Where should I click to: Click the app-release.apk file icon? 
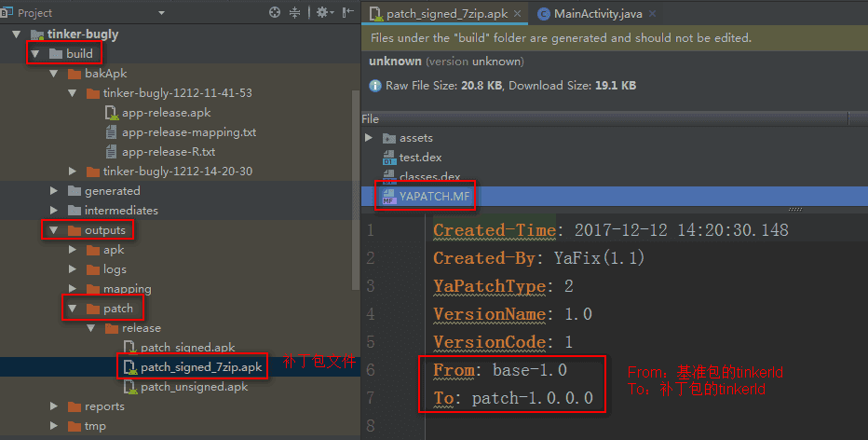point(112,113)
